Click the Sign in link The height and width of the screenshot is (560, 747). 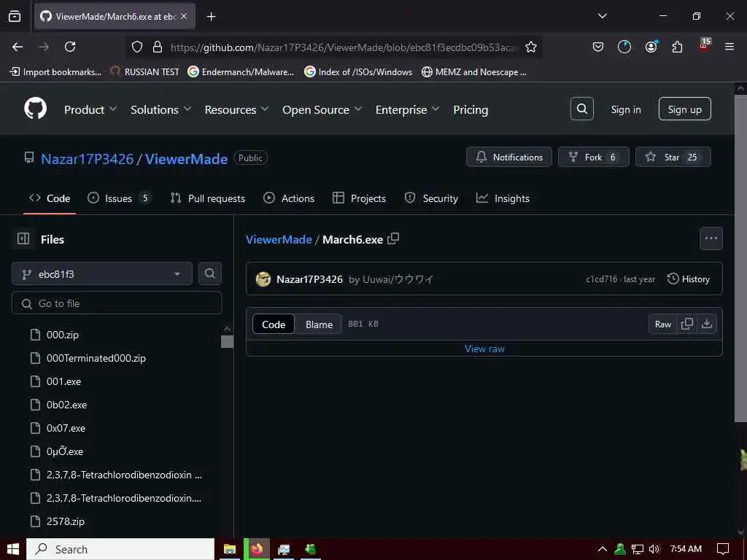(625, 109)
